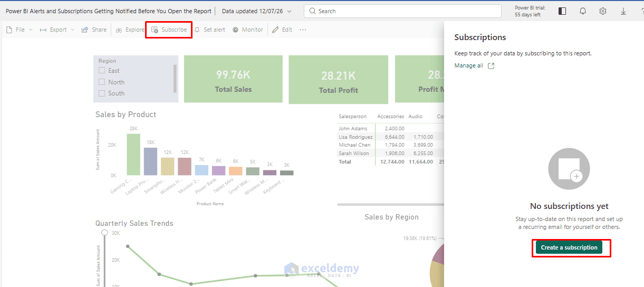
Task: Click the Export arrow icon
Action: point(43,30)
